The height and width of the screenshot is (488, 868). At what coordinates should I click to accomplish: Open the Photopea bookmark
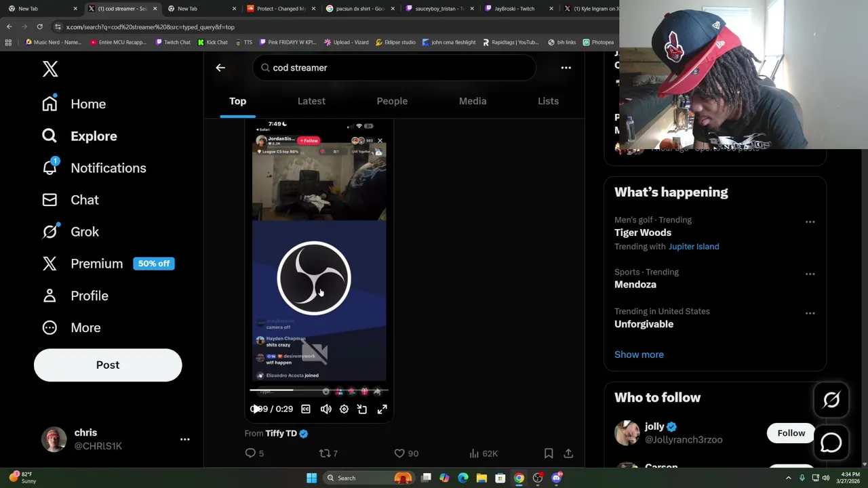point(598,42)
